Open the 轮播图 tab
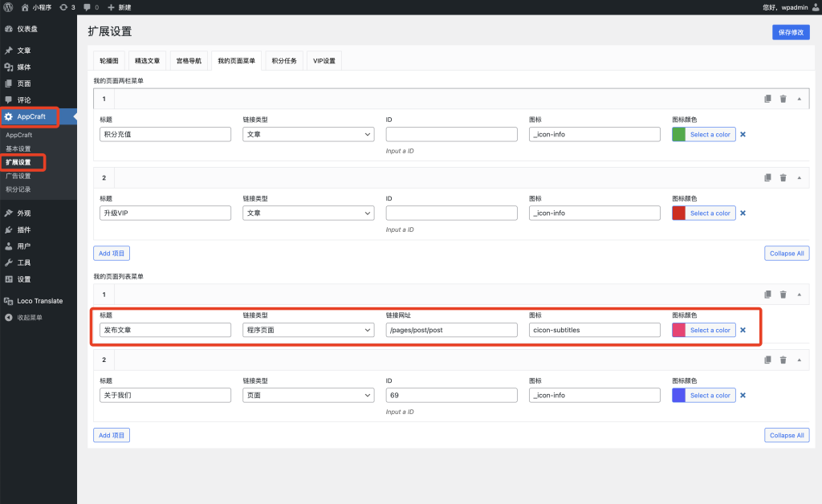The image size is (822, 504). (109, 61)
